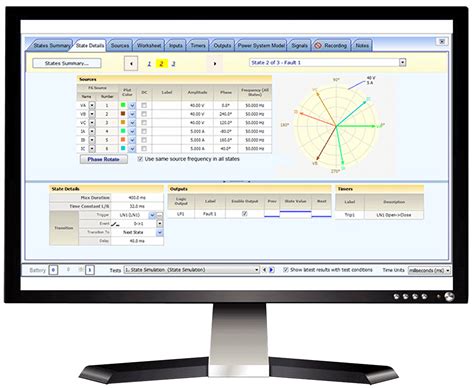474x388 pixels.
Task: Click the Delay value field
Action: coord(137,241)
